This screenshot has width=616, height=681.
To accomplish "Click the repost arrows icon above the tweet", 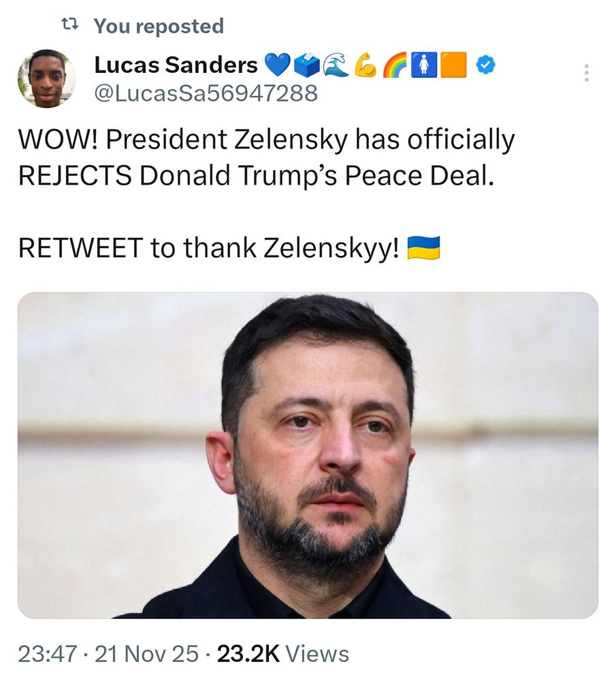I will 69,26.
